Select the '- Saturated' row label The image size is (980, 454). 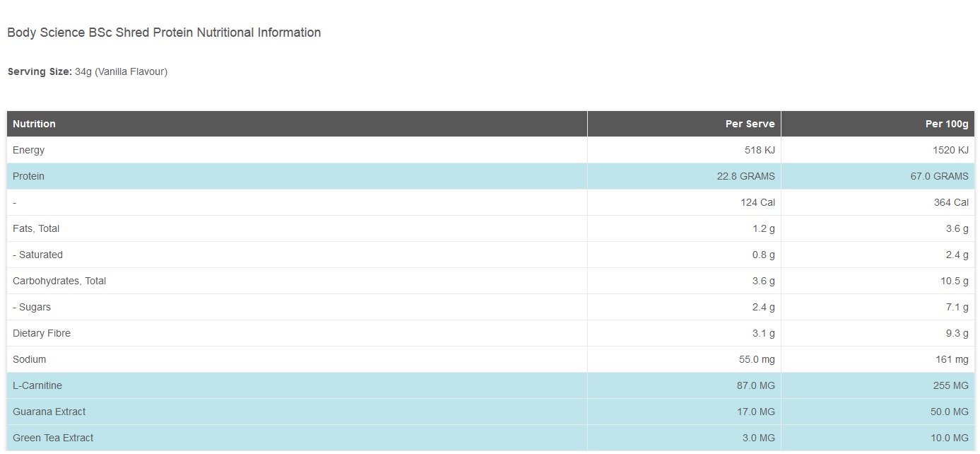37,255
